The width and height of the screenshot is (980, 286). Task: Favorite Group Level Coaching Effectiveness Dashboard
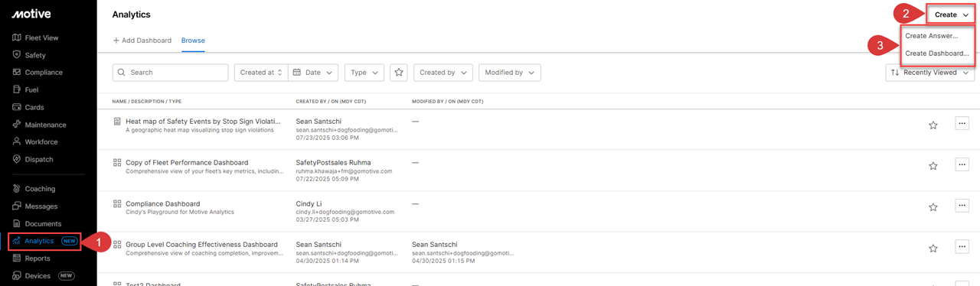[933, 249]
